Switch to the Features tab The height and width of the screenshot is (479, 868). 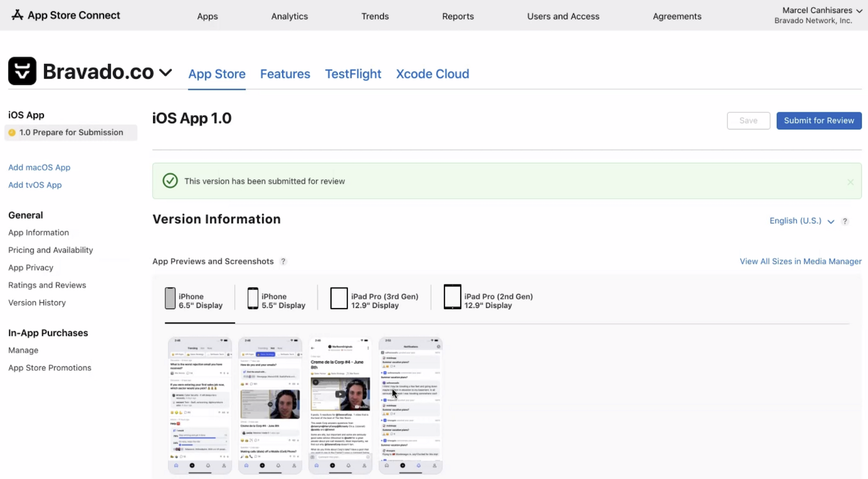[285, 74]
